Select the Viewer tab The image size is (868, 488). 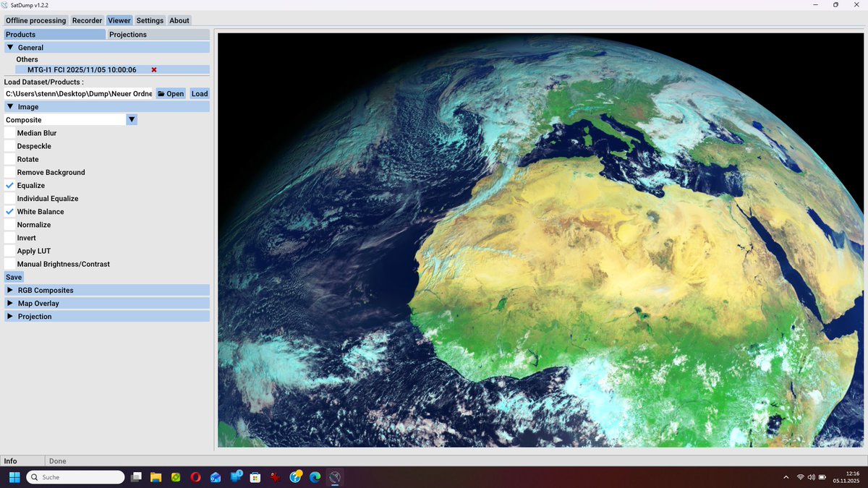[119, 20]
